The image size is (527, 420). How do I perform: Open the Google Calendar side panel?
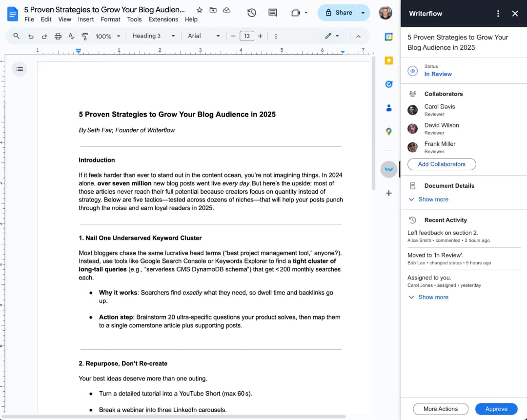388,36
